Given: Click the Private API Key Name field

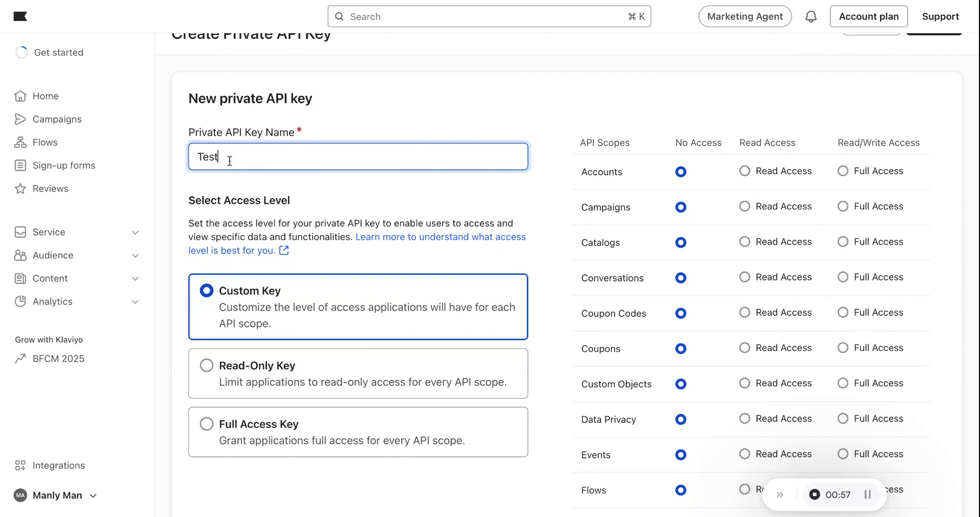Looking at the screenshot, I should 357,157.
